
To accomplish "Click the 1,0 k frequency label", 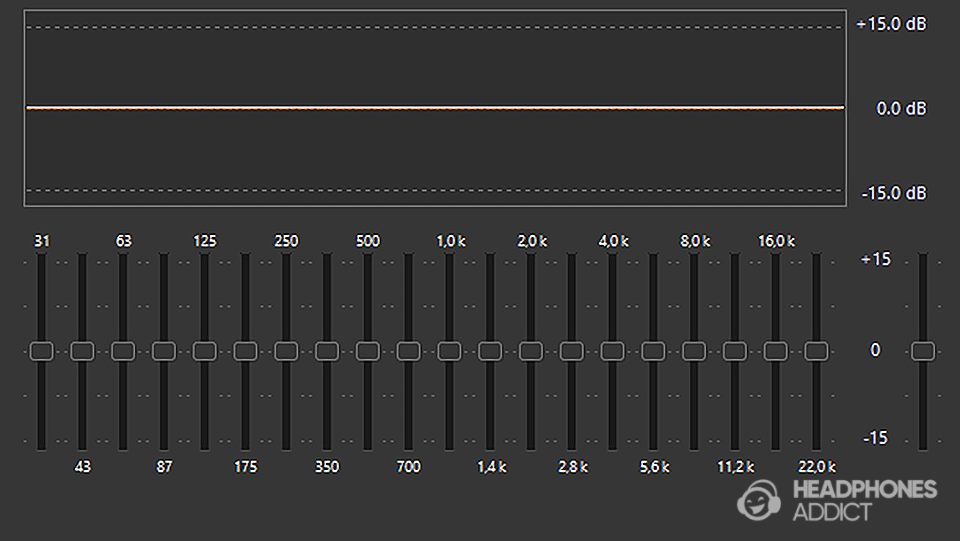I will coord(451,242).
